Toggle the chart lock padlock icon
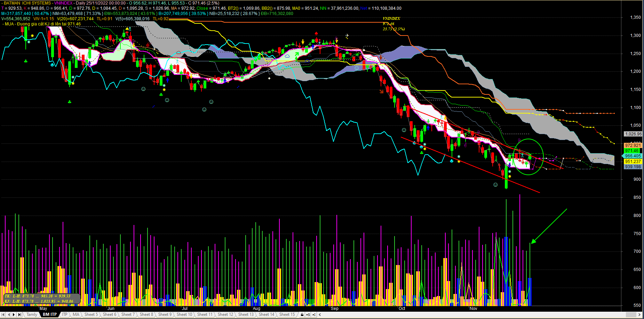 [302, 314]
